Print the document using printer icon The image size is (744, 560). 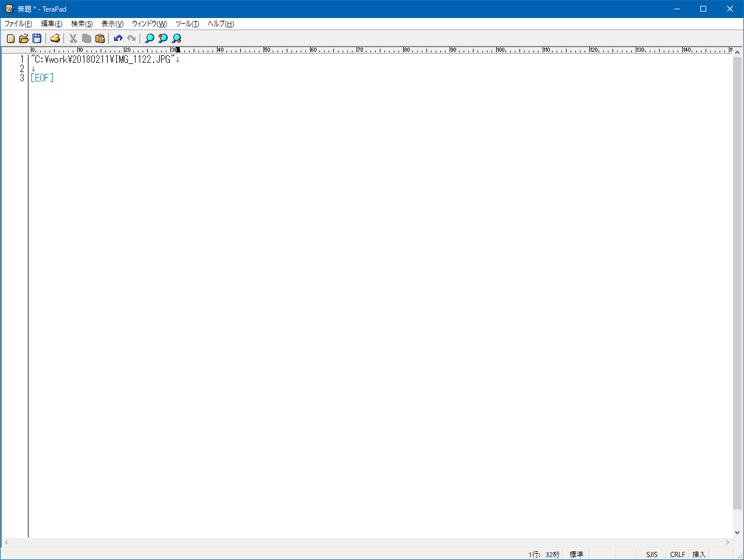55,38
